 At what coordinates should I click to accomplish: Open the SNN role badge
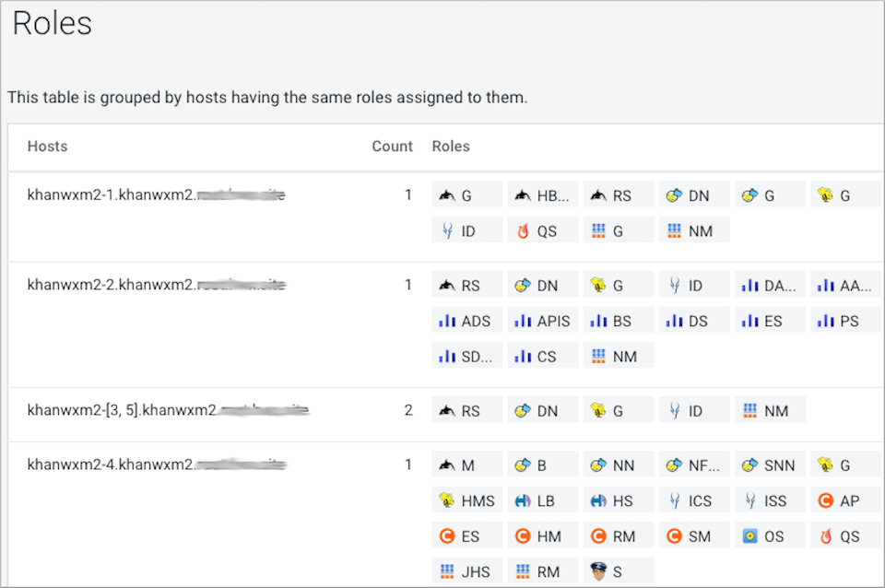[x=770, y=465]
